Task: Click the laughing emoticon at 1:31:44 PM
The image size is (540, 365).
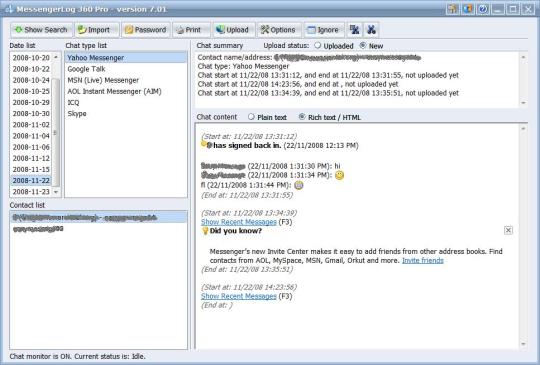Action: (x=299, y=185)
